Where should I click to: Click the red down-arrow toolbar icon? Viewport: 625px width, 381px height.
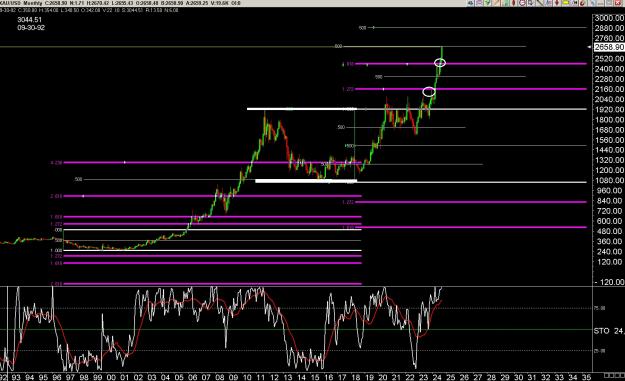pyautogui.click(x=557, y=3)
